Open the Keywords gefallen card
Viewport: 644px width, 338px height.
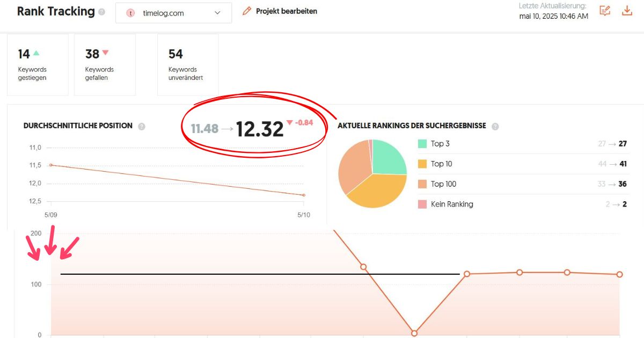tap(105, 64)
